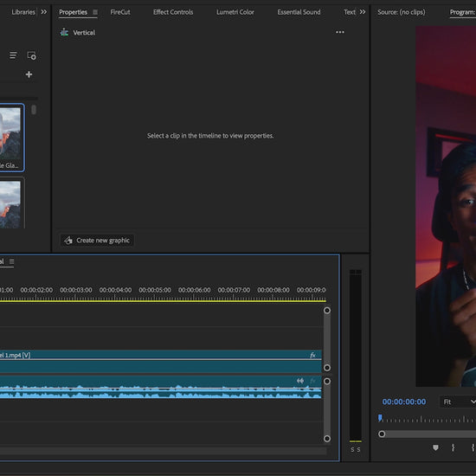
Task: Select the Source (no clips) tab
Action: (x=402, y=12)
